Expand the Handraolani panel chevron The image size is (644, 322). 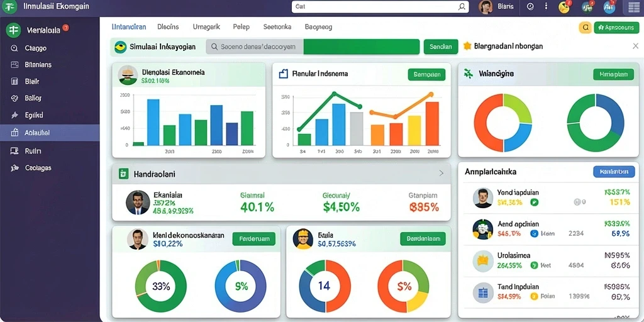[x=441, y=174]
